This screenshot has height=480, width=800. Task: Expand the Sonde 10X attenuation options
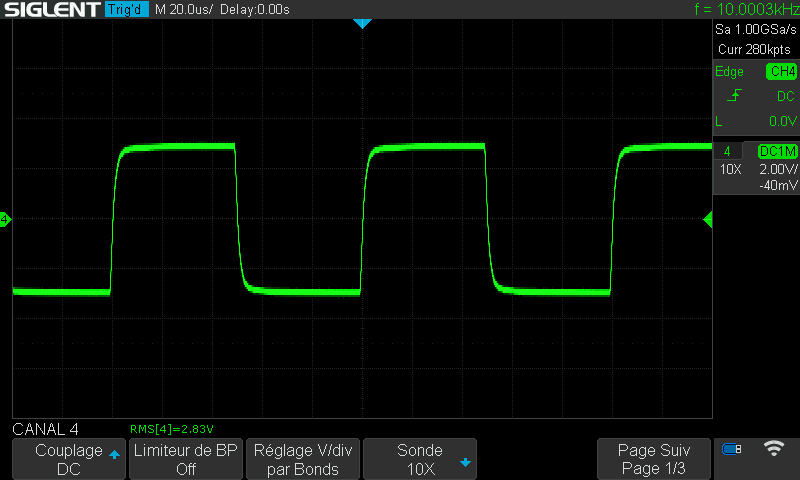420,459
